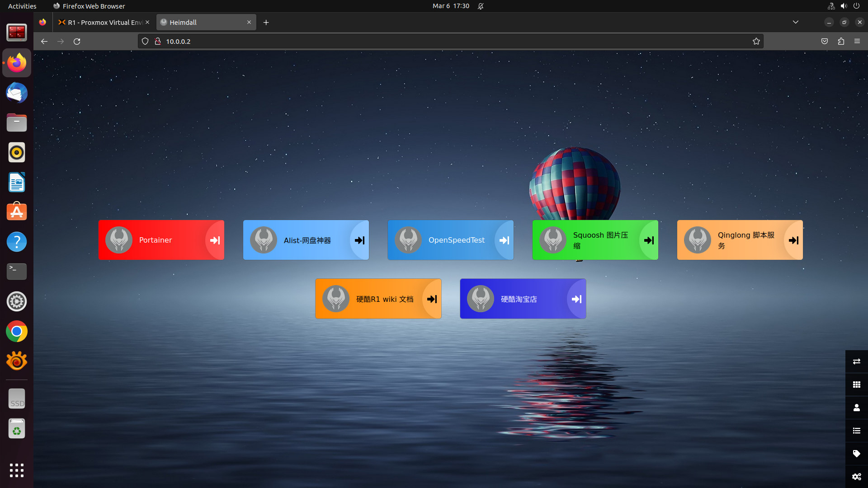Screen dimensions: 868x488
Task: Click the 硬酷淘宝店 tile logo
Action: (x=481, y=299)
